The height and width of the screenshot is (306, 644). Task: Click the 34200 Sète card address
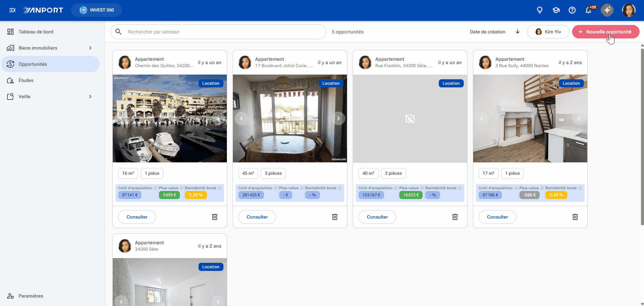146,249
